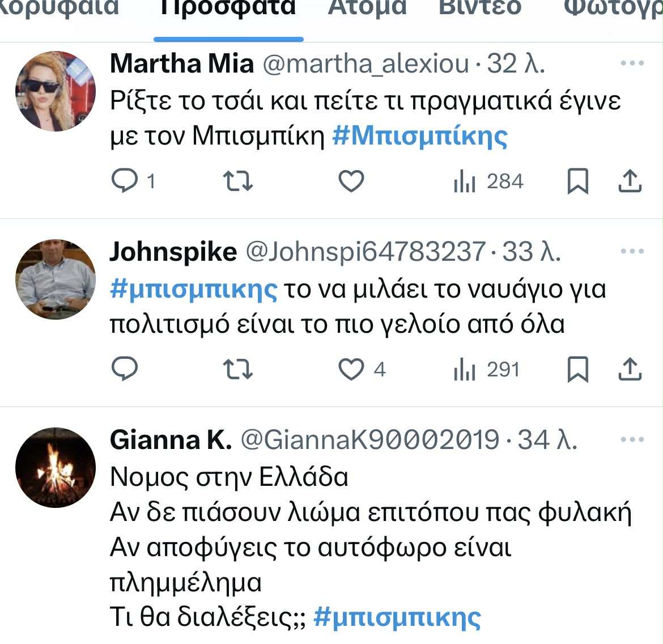The height and width of the screenshot is (644, 663).
Task: Open more options for Martha Mia's tweet
Action: (632, 63)
